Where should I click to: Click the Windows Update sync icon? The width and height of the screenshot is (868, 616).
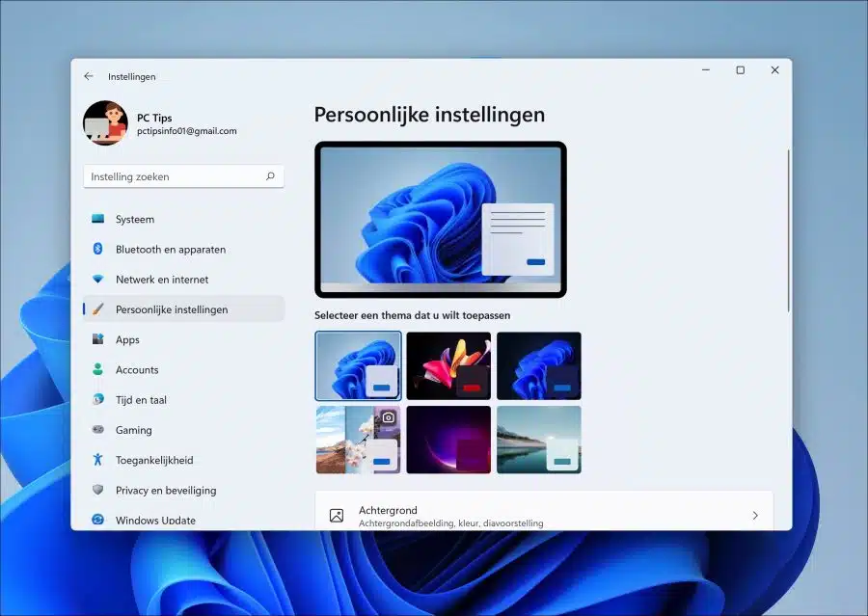[x=98, y=520]
